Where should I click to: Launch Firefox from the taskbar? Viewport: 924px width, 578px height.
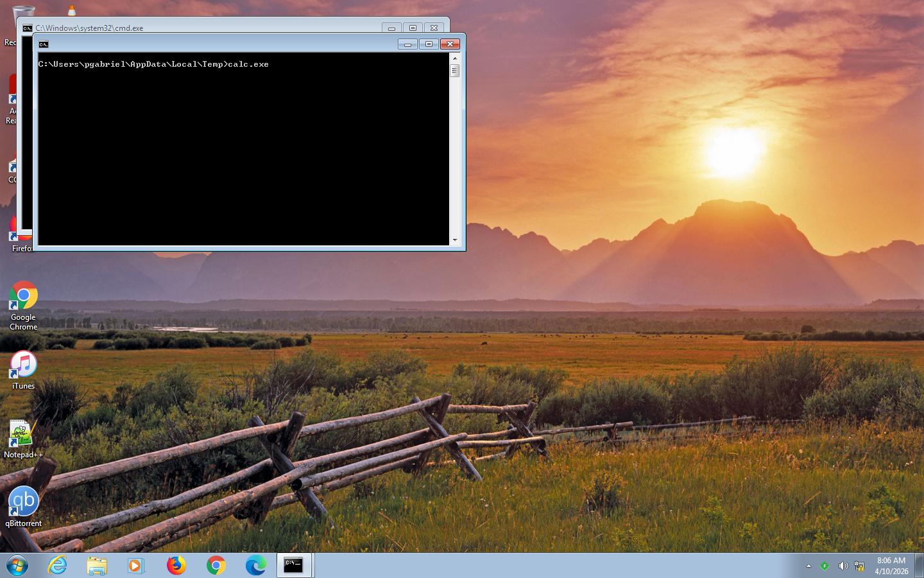click(176, 566)
